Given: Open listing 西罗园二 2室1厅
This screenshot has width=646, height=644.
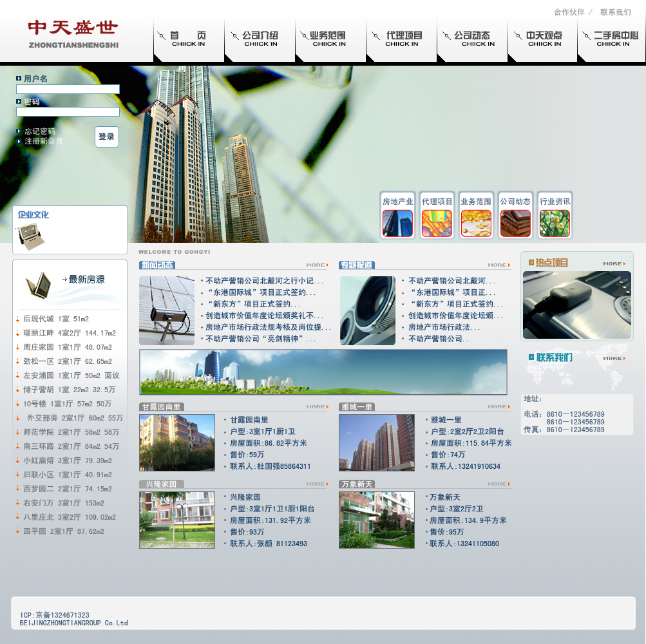Looking at the screenshot, I should (68, 489).
